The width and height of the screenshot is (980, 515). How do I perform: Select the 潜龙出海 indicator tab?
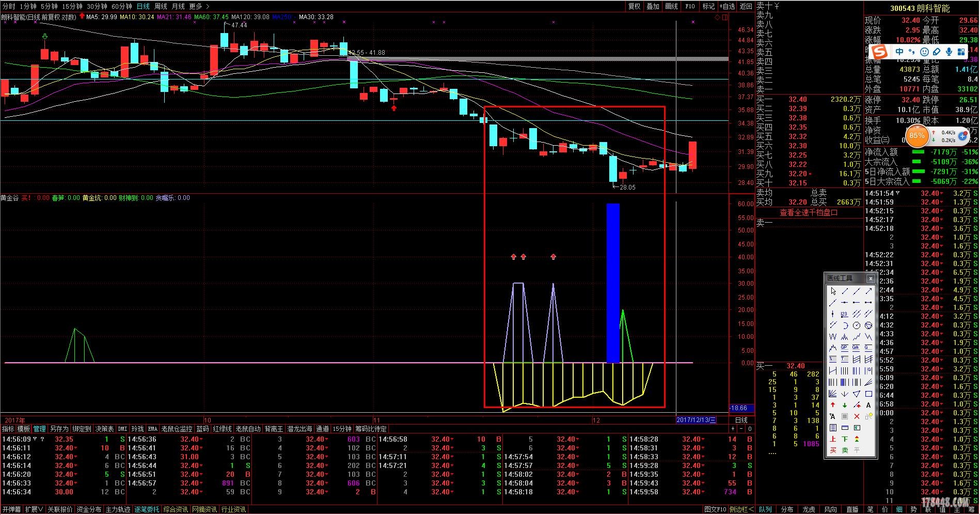299,429
